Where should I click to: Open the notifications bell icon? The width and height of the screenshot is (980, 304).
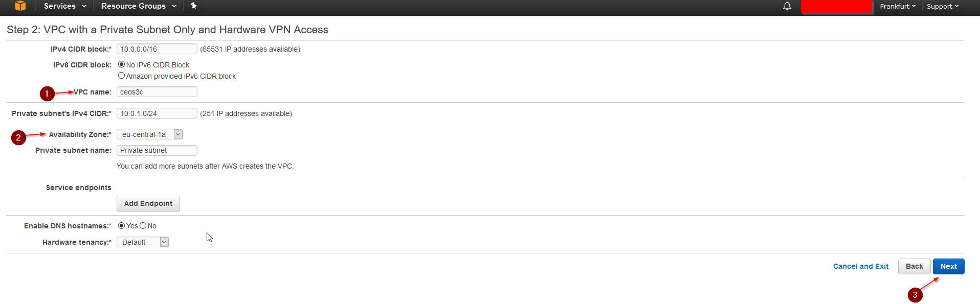pyautogui.click(x=787, y=6)
